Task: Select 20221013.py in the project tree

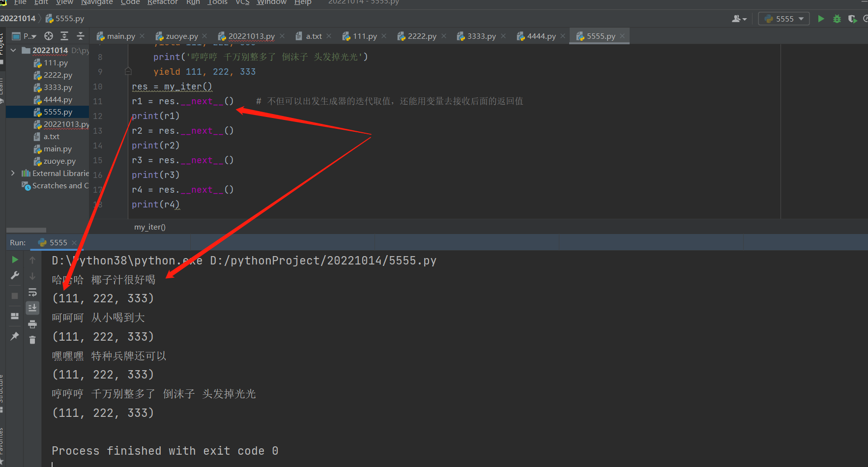Action: 61,124
